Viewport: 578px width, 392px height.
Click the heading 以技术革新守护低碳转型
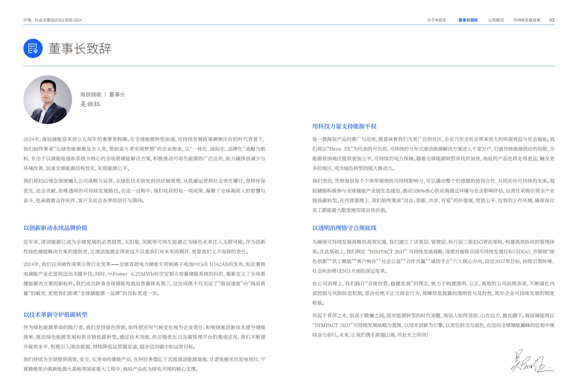(x=55, y=314)
